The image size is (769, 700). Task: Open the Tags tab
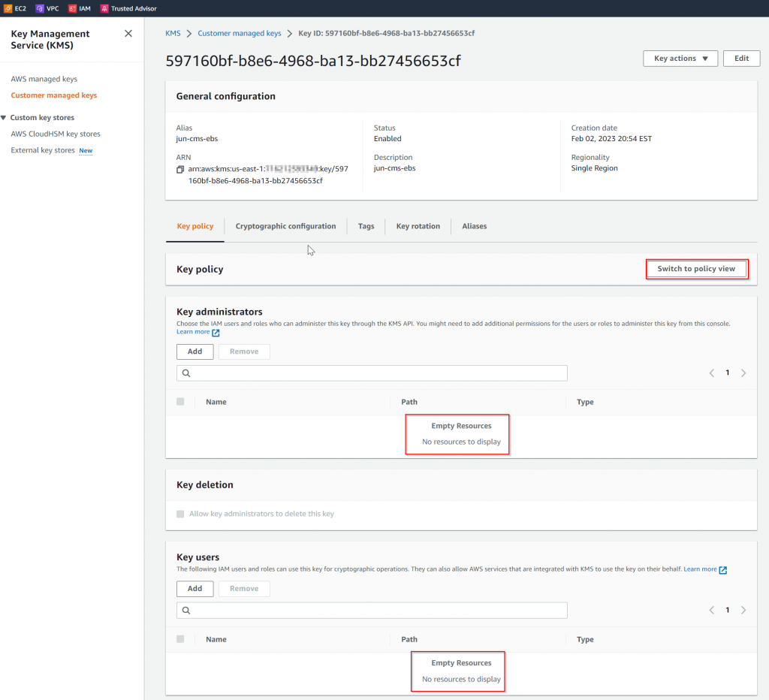click(x=366, y=226)
